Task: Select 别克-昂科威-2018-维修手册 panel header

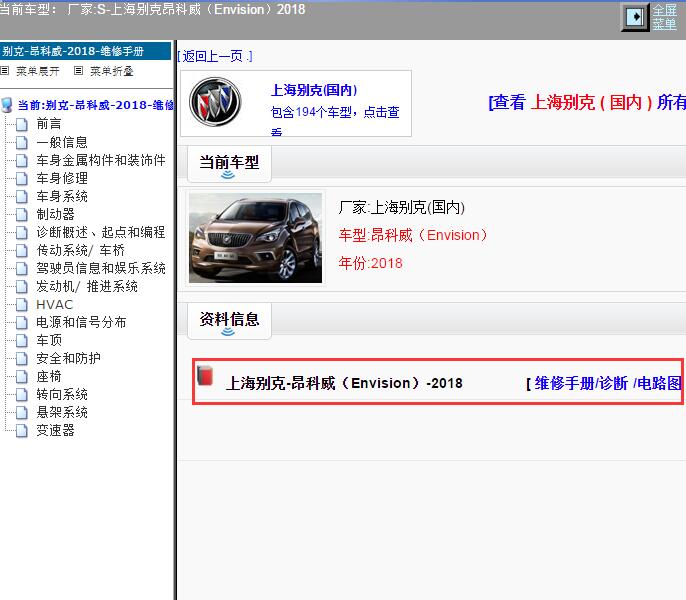Action: click(85, 51)
